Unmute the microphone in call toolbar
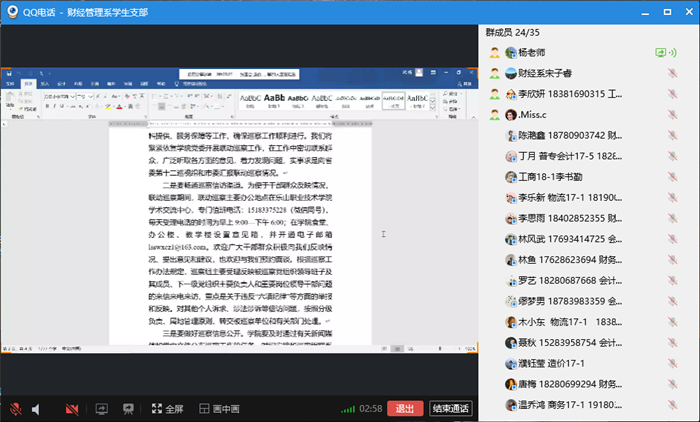This screenshot has width=700, height=422. pos(16,409)
